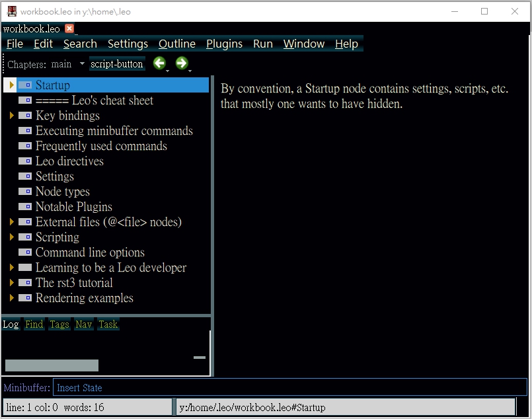The height and width of the screenshot is (419, 532).
Task: Open the Help menu
Action: tap(346, 44)
